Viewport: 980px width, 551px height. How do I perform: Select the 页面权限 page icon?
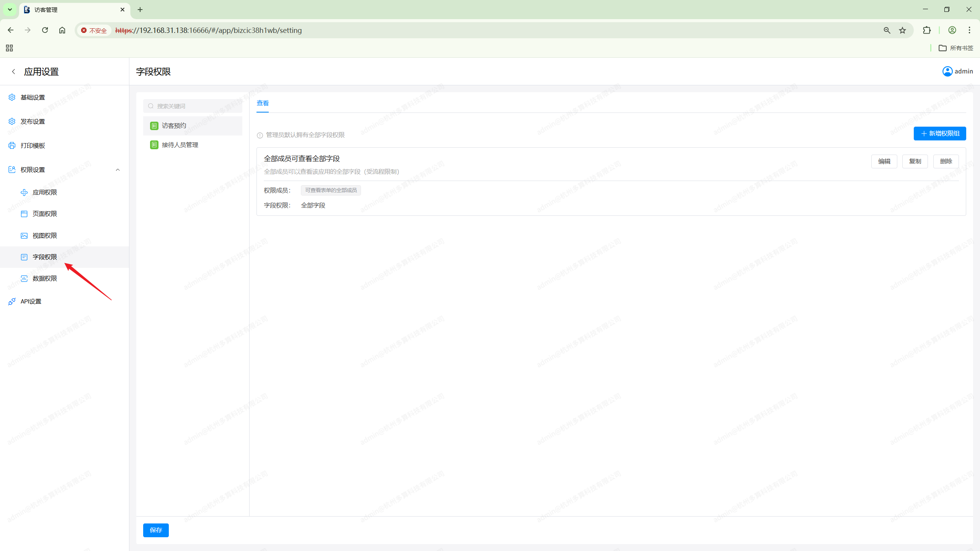[x=24, y=214]
